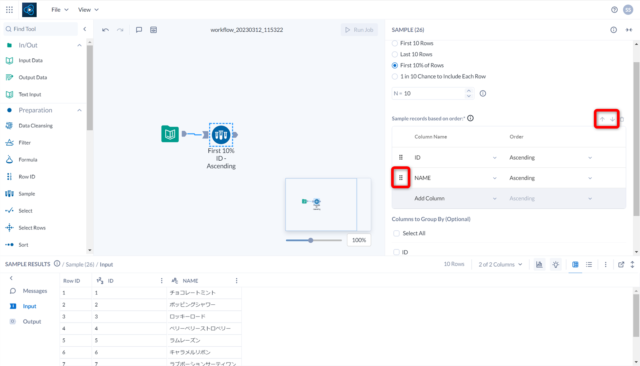Switch to the Input results tab
The width and height of the screenshot is (640, 366).
24,306
